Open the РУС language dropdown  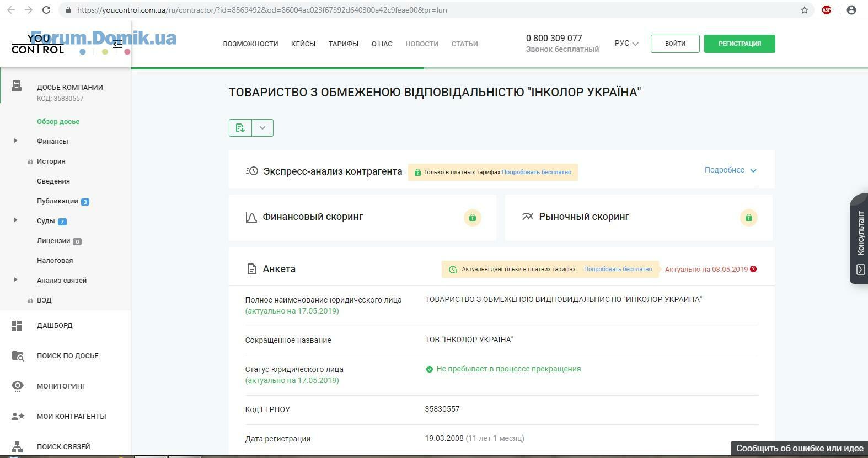(626, 43)
